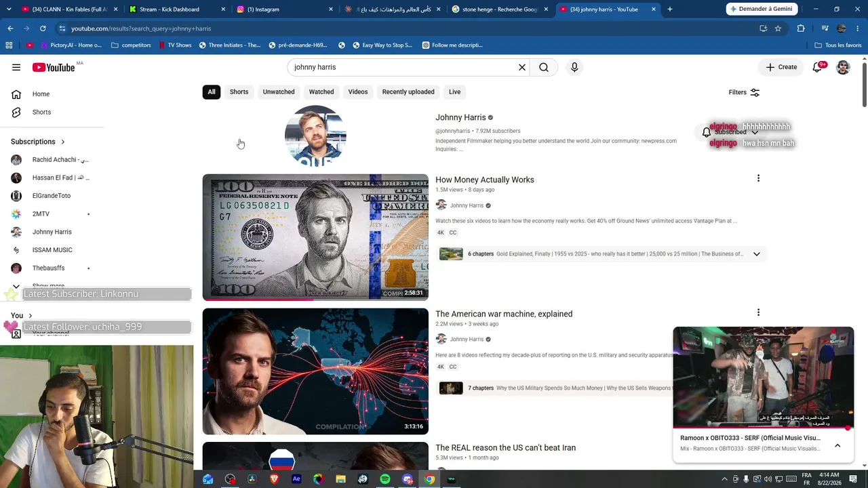
Task: Open the account avatar menu on YouTube
Action: (x=843, y=67)
